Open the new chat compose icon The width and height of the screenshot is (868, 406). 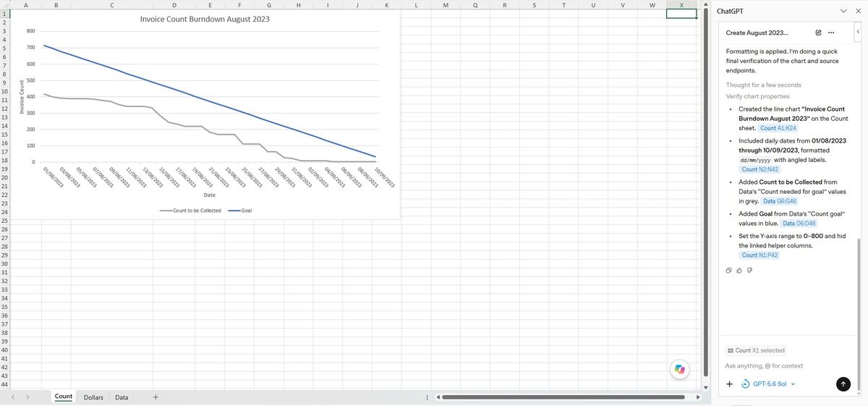pos(818,33)
